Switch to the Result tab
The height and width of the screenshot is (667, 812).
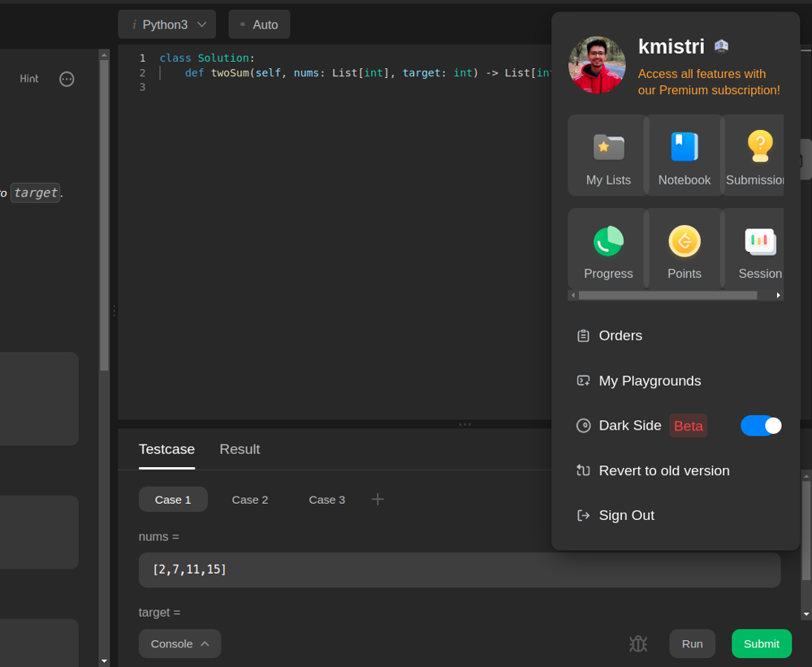click(240, 449)
